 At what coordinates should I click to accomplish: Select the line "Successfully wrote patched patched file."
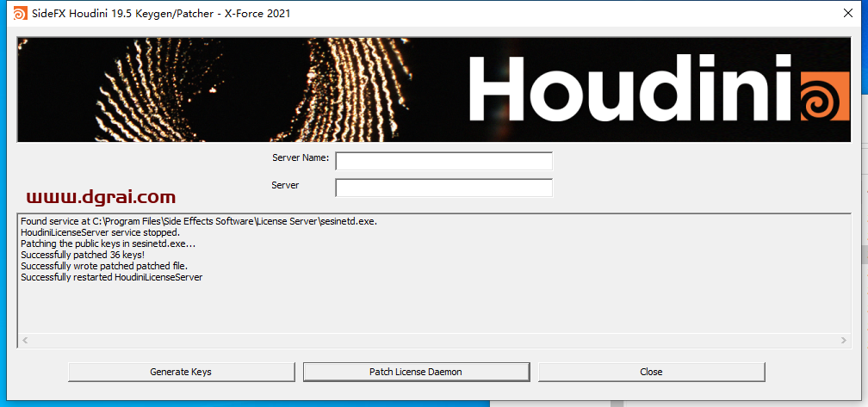point(104,266)
